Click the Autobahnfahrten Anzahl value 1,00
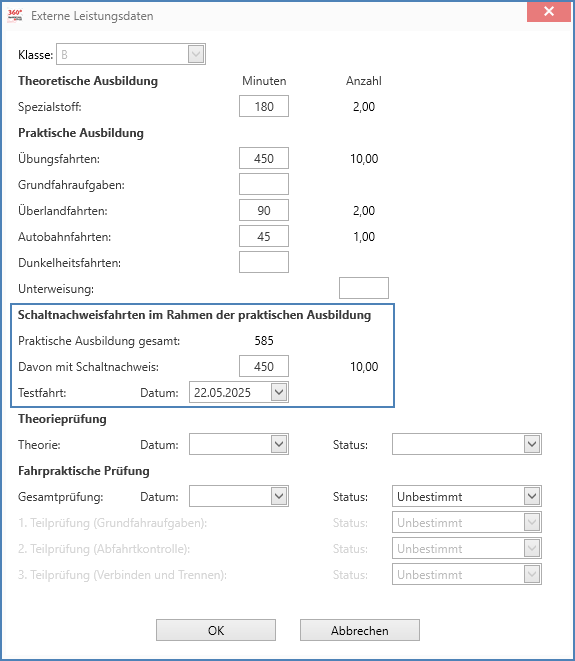Screen dimensions: 575x661 [x=364, y=236]
